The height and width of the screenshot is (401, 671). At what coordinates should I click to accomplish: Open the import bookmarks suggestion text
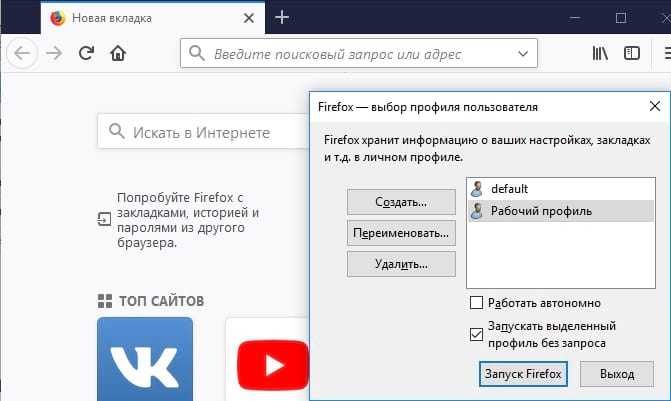pyautogui.click(x=188, y=220)
